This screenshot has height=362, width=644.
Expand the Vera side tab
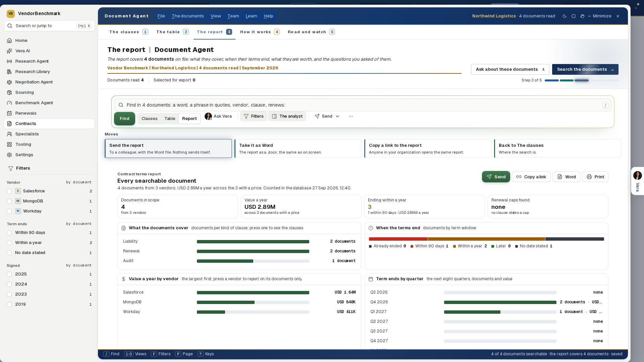637,181
